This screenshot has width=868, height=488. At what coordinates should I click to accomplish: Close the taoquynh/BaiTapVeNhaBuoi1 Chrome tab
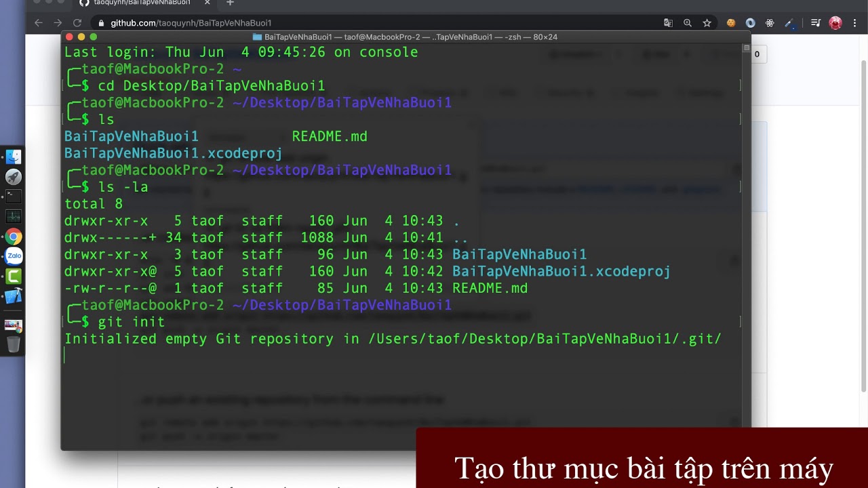tap(208, 3)
